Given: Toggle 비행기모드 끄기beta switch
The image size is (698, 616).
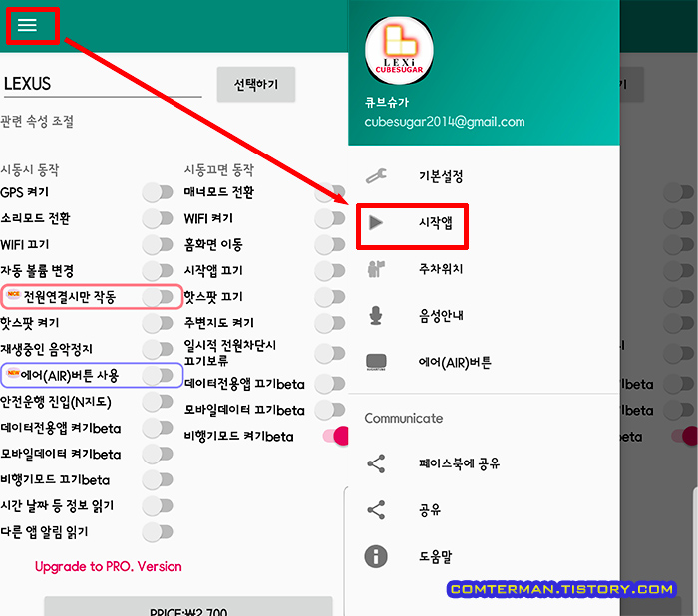Looking at the screenshot, I should 158,479.
